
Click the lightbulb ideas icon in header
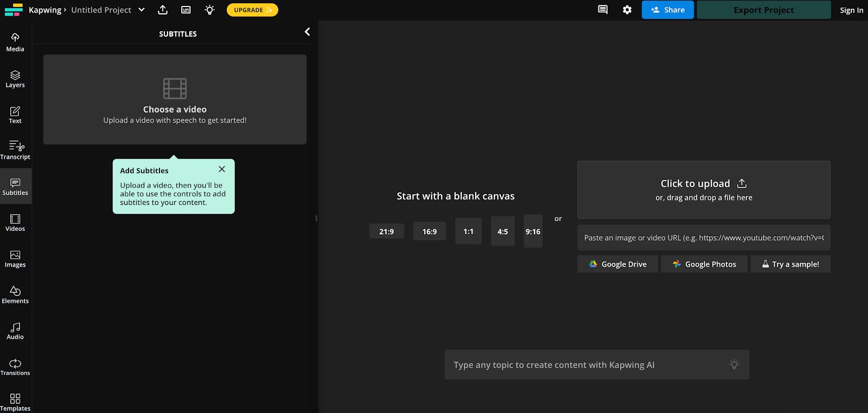[209, 10]
